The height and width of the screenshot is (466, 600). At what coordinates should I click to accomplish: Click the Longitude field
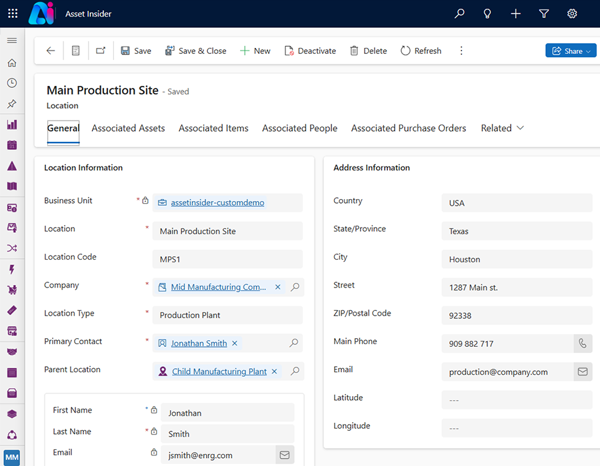coord(517,428)
